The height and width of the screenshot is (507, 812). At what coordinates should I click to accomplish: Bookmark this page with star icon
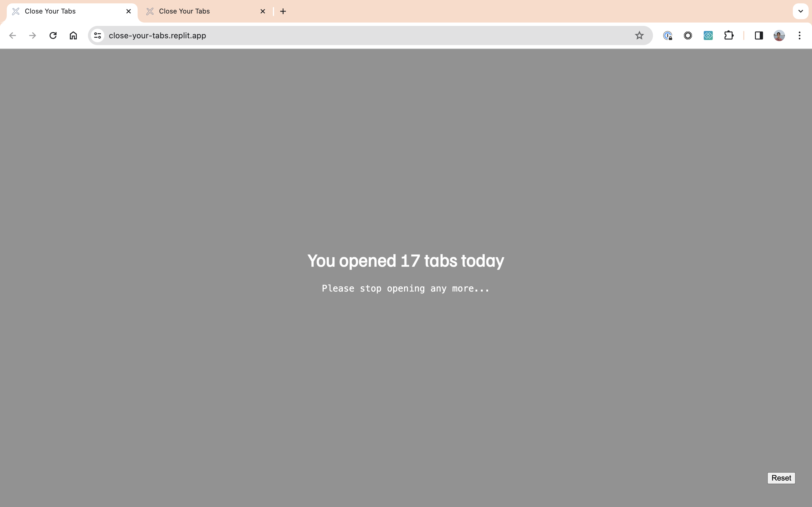click(x=639, y=35)
